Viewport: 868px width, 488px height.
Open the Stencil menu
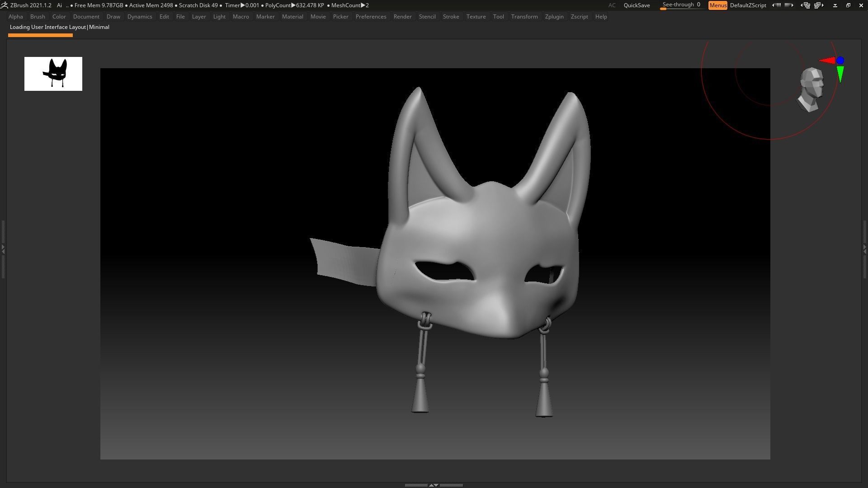(427, 17)
